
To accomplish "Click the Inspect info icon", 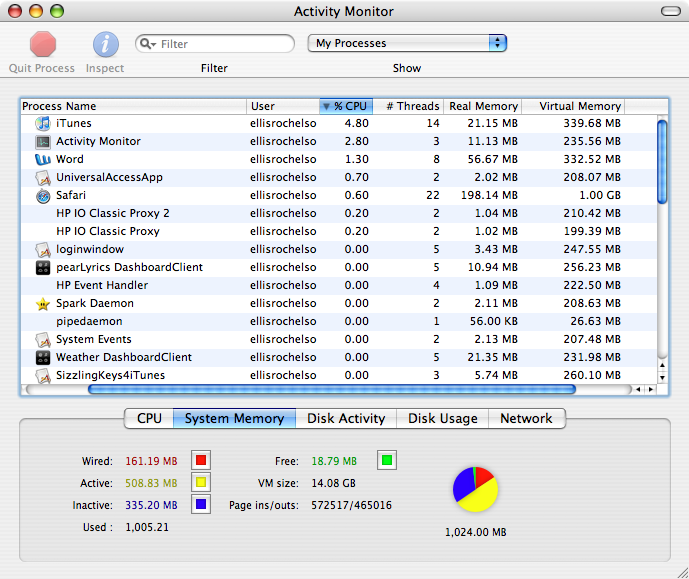I will (105, 44).
